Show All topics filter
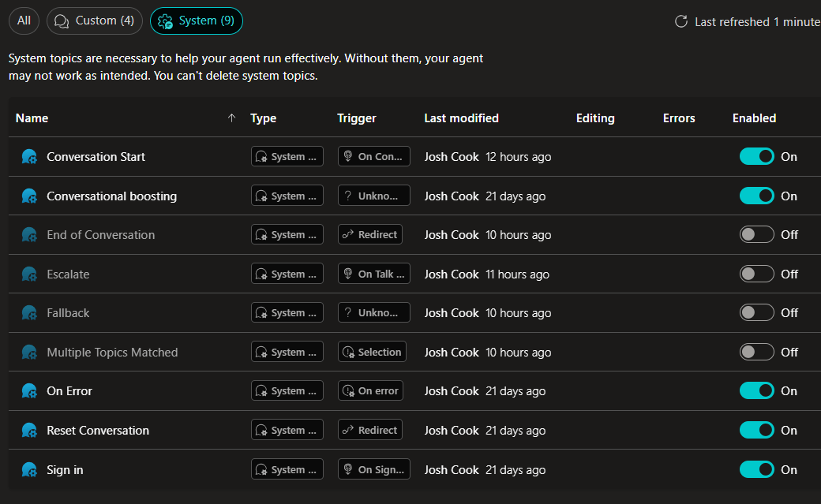The height and width of the screenshot is (504, 821). pyautogui.click(x=24, y=21)
